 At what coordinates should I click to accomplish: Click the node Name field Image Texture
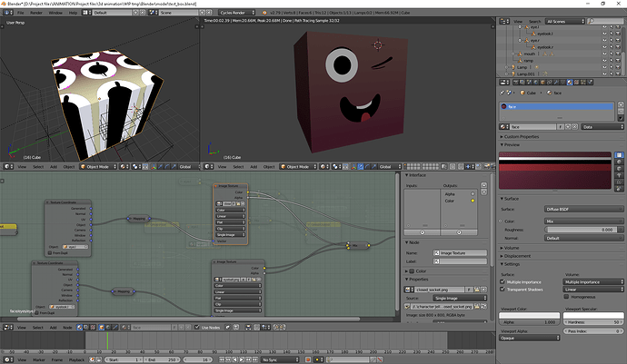[460, 253]
